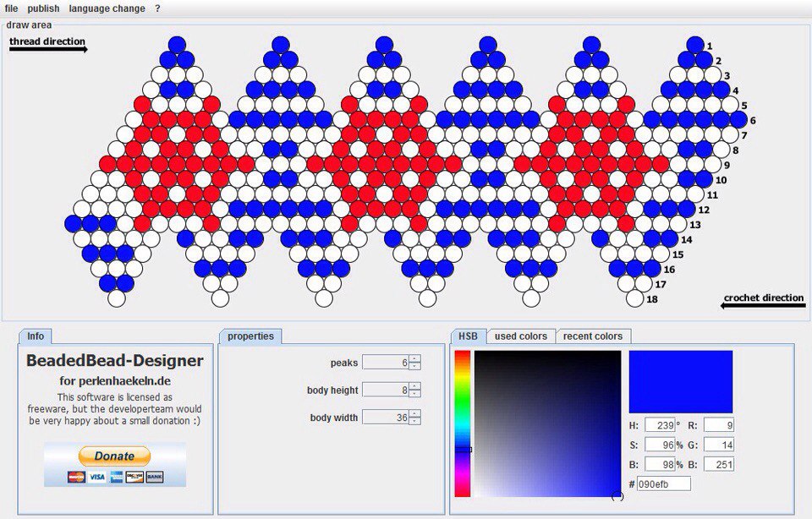The image size is (812, 519).
Task: Select the properties tab
Action: click(x=250, y=336)
